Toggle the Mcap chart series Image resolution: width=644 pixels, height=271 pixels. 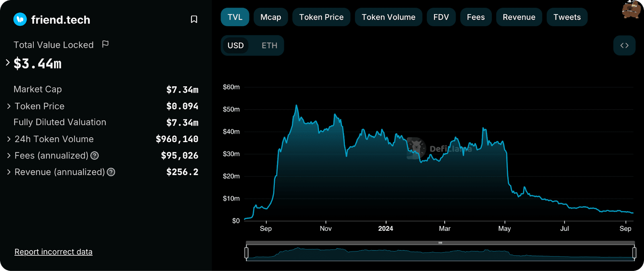coord(271,17)
